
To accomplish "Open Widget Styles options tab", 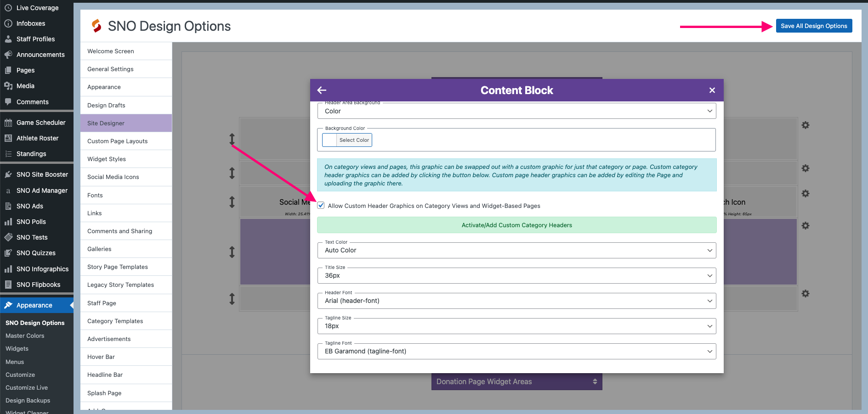I will coord(126,159).
